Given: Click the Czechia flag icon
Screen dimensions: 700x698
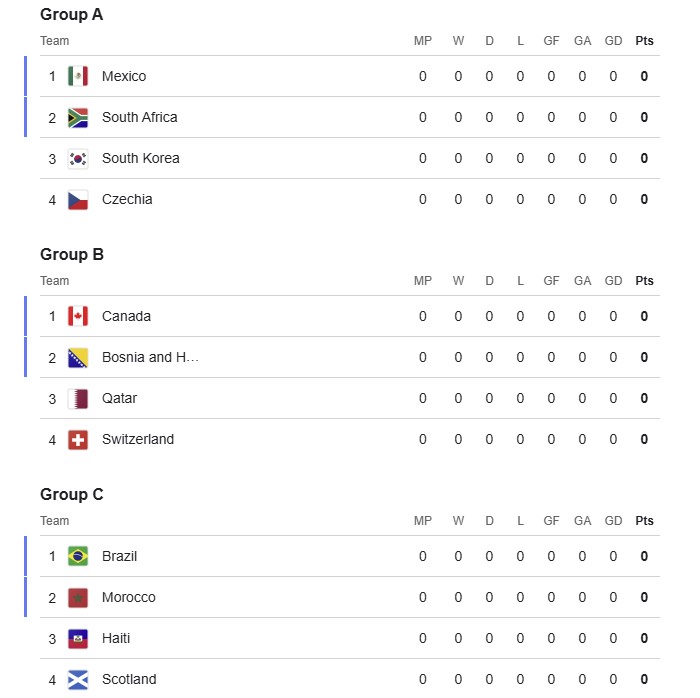Looking at the screenshot, I should coord(78,199).
